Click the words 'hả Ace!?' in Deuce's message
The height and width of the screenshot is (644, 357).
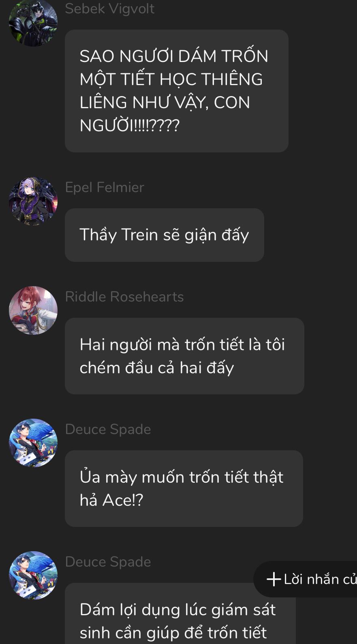click(111, 500)
